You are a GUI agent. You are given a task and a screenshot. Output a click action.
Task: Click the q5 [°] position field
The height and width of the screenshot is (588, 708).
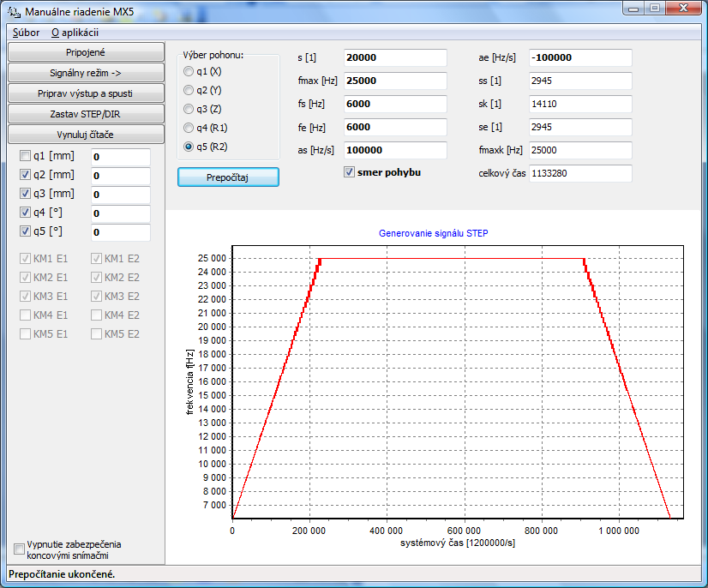[x=121, y=233]
